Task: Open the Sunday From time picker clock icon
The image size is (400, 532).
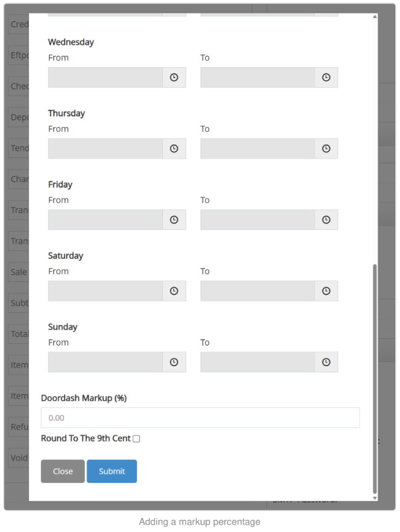Action: tap(174, 362)
